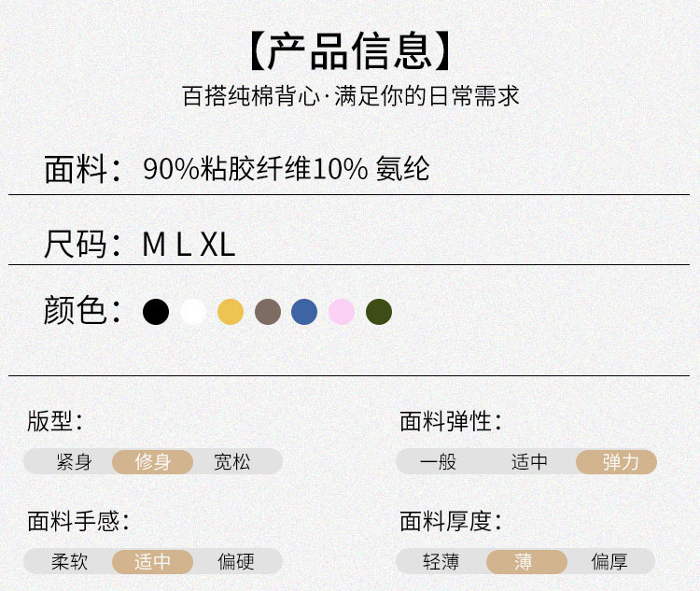This screenshot has width=700, height=591.
Task: Select 宽松 fit option
Action: pos(232,462)
